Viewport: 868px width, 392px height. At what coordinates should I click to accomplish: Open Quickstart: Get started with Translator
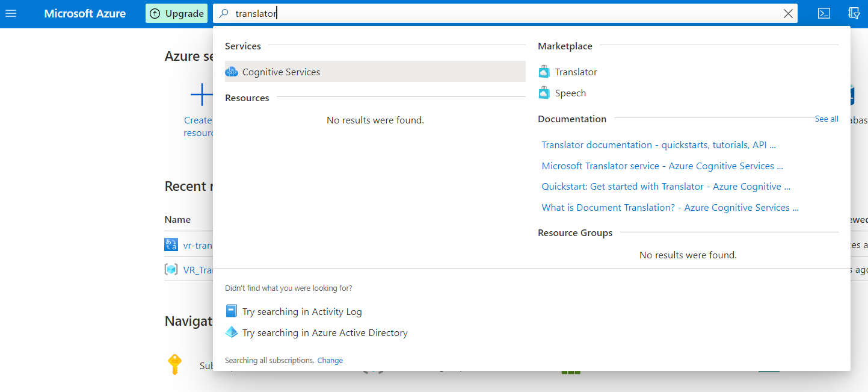tap(665, 187)
